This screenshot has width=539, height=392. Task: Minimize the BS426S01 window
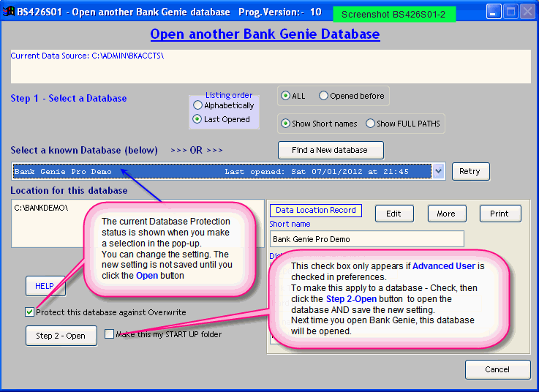coord(493,12)
